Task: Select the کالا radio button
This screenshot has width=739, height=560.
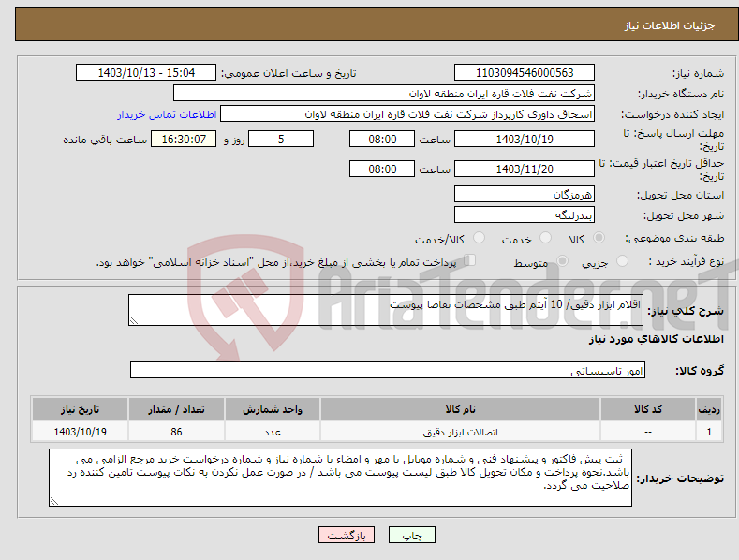Action: [x=599, y=238]
